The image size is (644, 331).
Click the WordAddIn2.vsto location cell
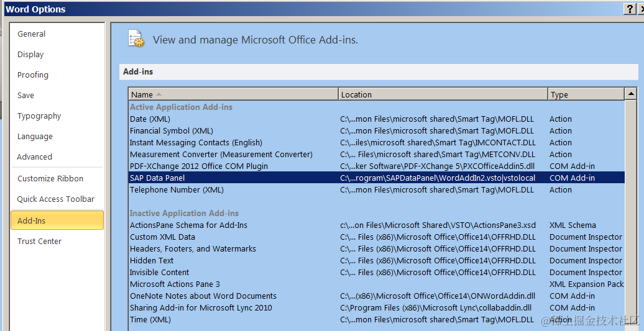click(438, 178)
